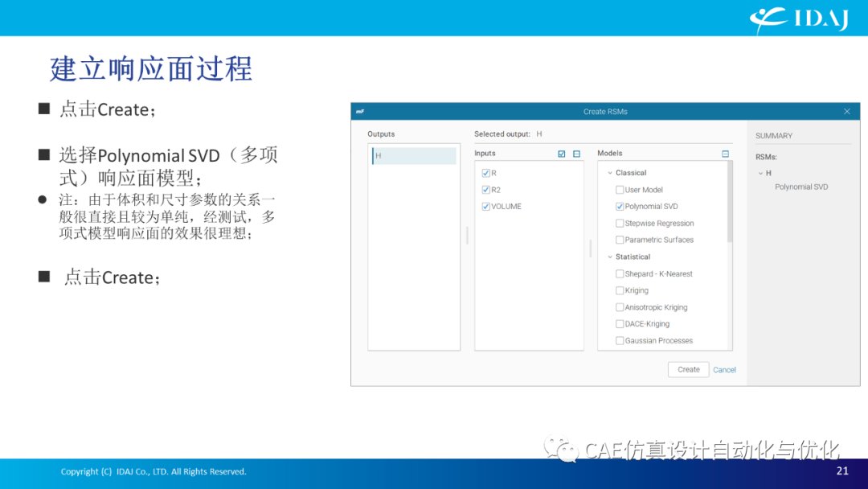Click the Cancel link
This screenshot has height=489, width=868.
pos(724,370)
